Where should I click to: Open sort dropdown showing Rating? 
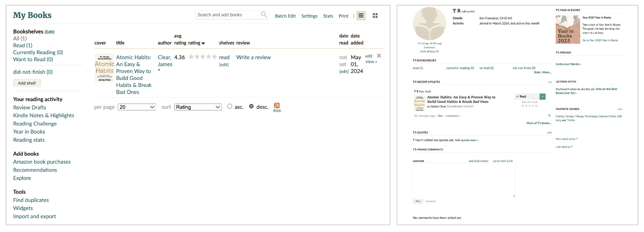coord(198,107)
